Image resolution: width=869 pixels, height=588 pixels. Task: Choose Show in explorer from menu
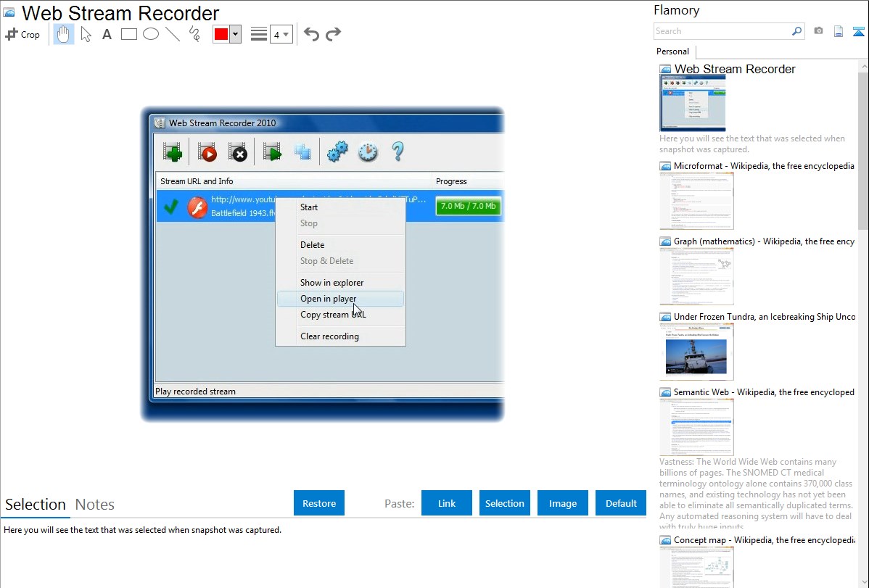pos(340,283)
